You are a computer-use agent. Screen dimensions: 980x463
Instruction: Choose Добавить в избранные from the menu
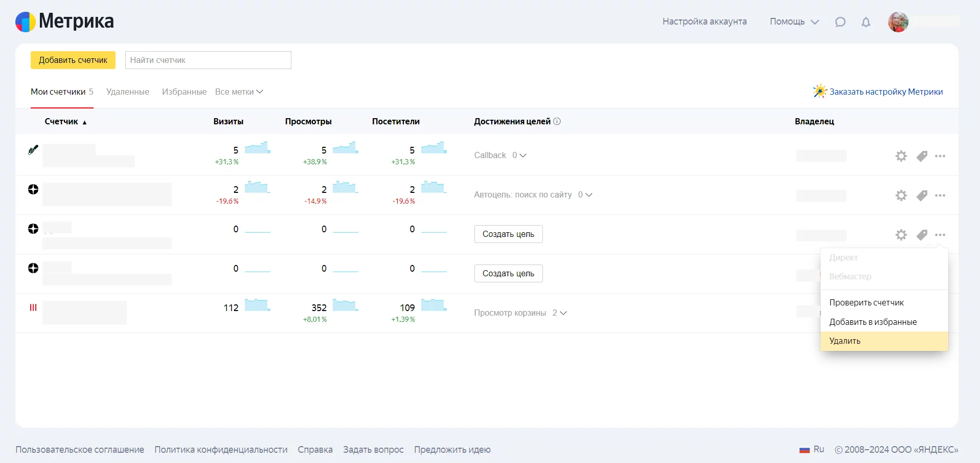tap(873, 322)
